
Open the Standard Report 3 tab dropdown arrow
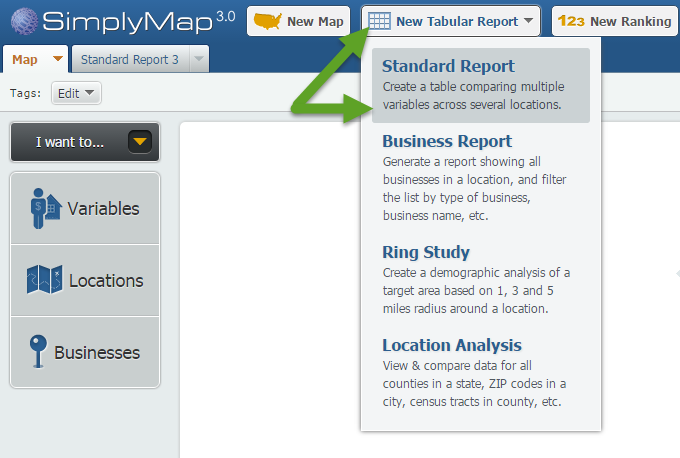(199, 59)
